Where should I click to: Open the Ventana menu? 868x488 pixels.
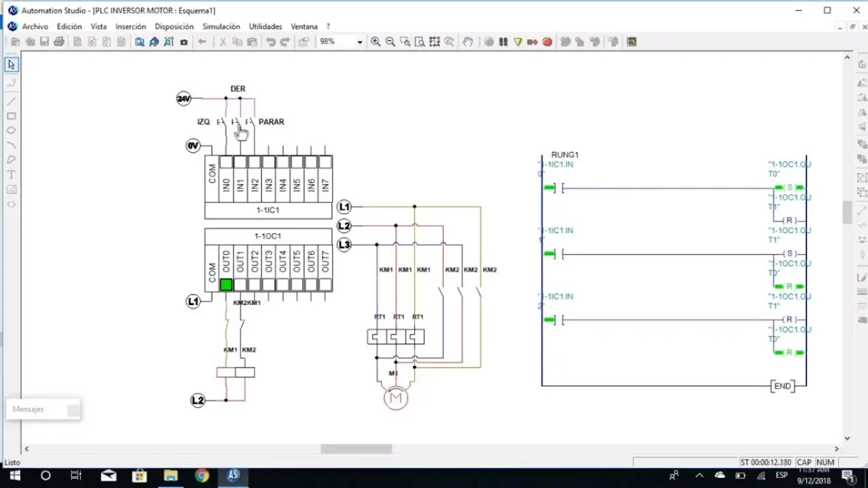point(304,26)
